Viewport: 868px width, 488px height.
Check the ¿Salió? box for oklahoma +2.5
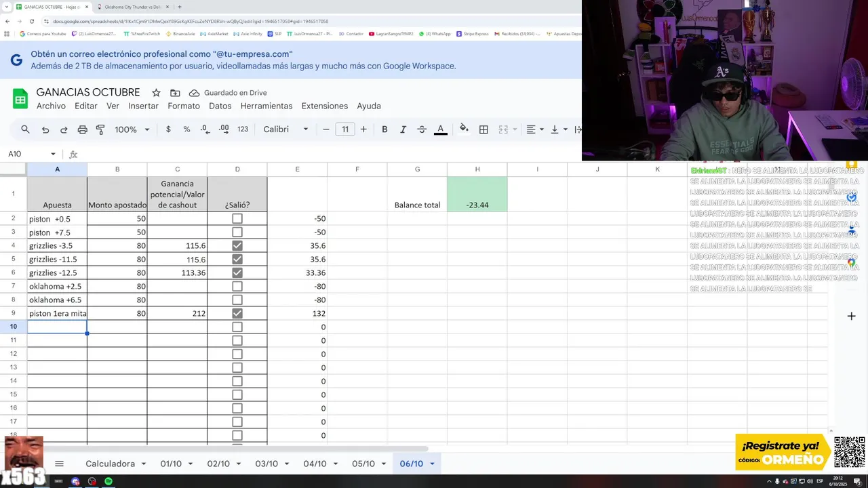(x=237, y=287)
